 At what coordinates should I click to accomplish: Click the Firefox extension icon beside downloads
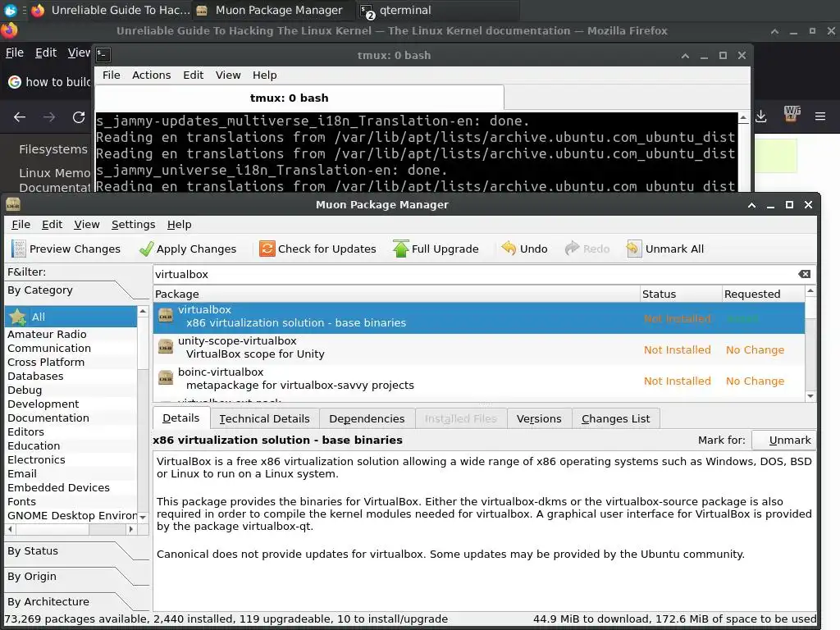tap(792, 113)
